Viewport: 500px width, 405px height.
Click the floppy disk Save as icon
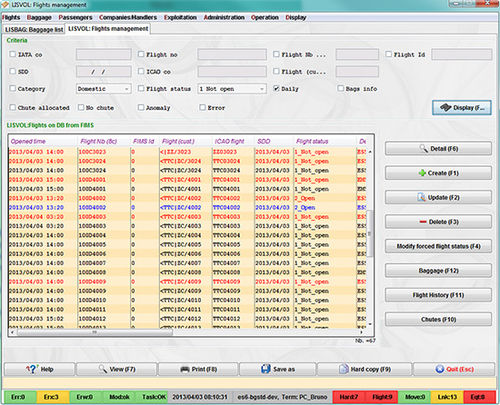(x=266, y=369)
